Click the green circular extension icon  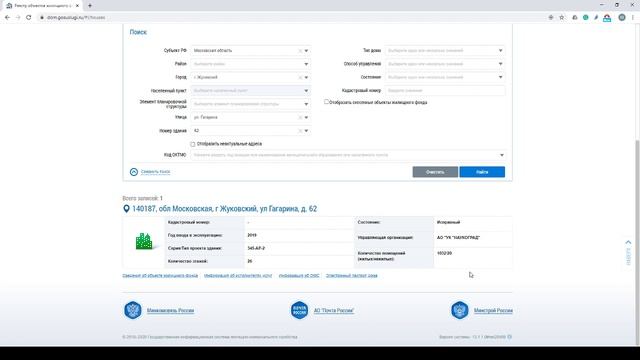[x=585, y=18]
